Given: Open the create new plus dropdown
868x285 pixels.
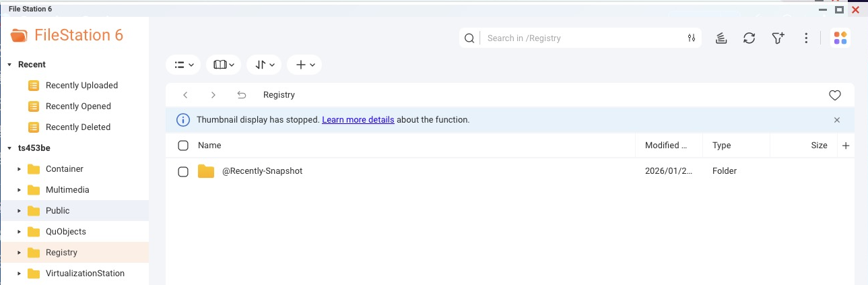Looking at the screenshot, I should pos(305,65).
